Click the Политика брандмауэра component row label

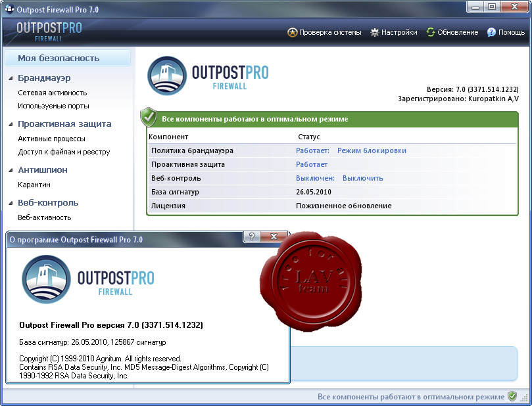click(x=192, y=151)
